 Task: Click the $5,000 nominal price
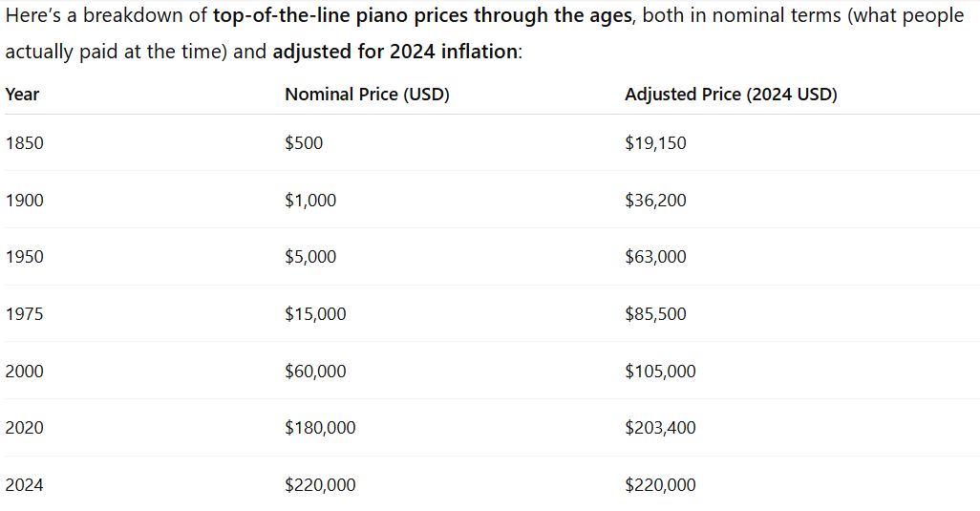pyautogui.click(x=310, y=257)
